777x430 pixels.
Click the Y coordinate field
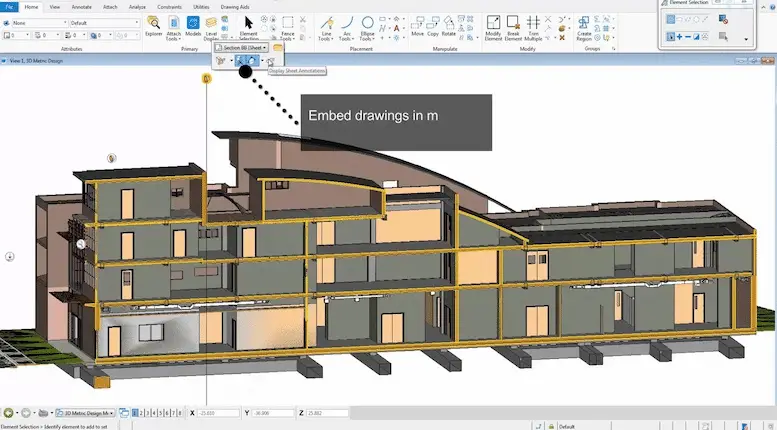click(x=273, y=413)
